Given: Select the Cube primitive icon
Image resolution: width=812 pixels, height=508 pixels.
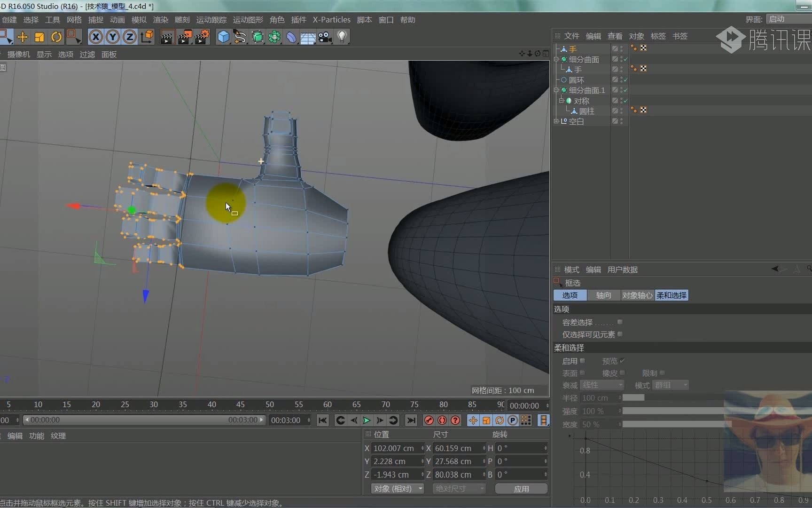Looking at the screenshot, I should coord(223,37).
